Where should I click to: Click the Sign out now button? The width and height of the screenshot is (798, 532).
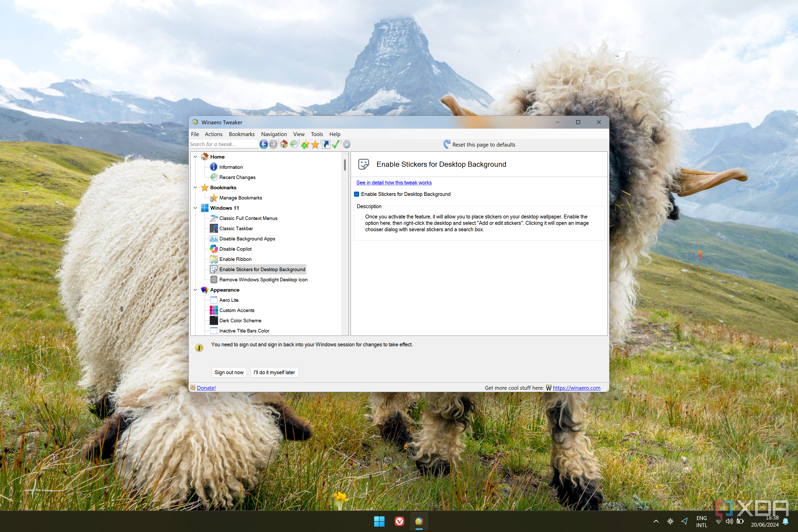point(229,373)
